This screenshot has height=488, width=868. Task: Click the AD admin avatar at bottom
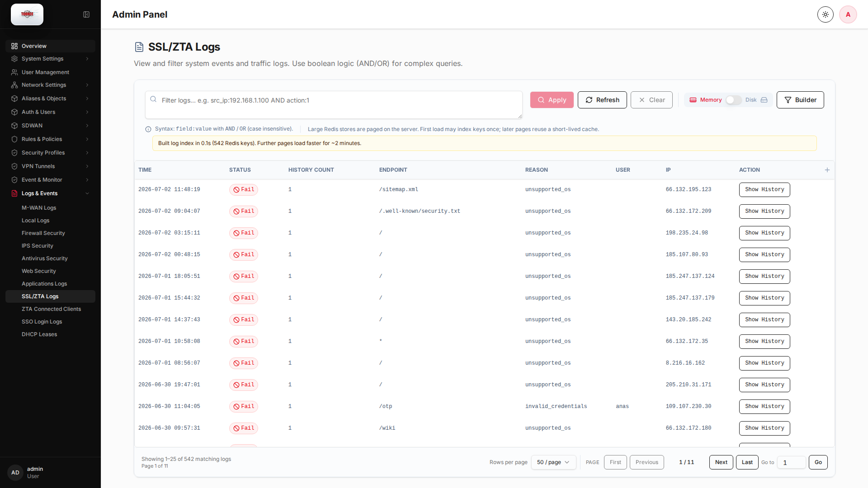[15, 473]
